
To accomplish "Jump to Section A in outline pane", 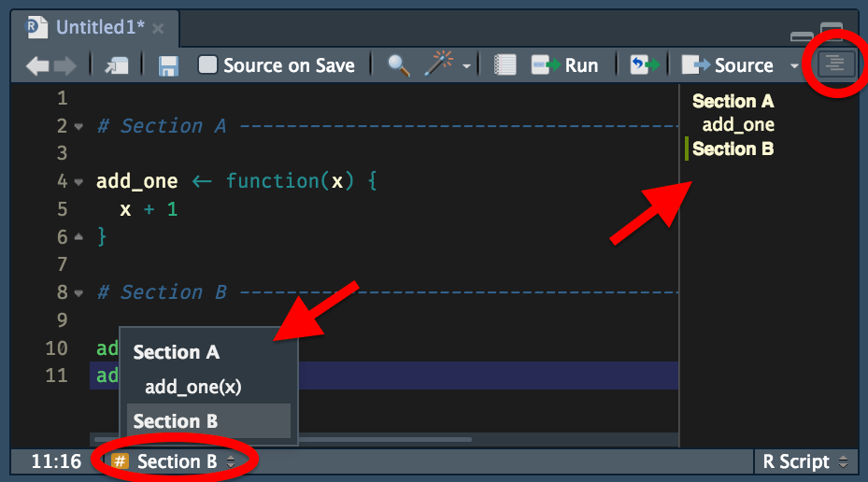I will tap(733, 101).
